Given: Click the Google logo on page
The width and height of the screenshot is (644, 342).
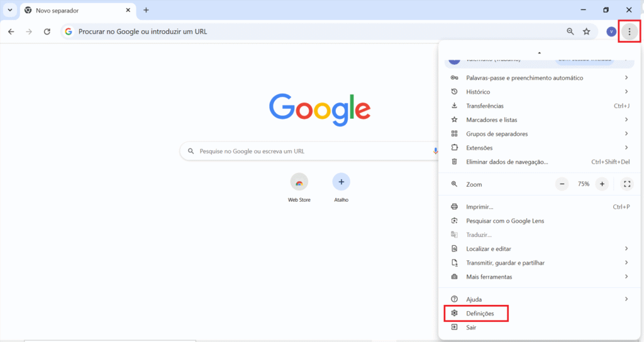Looking at the screenshot, I should click(319, 109).
